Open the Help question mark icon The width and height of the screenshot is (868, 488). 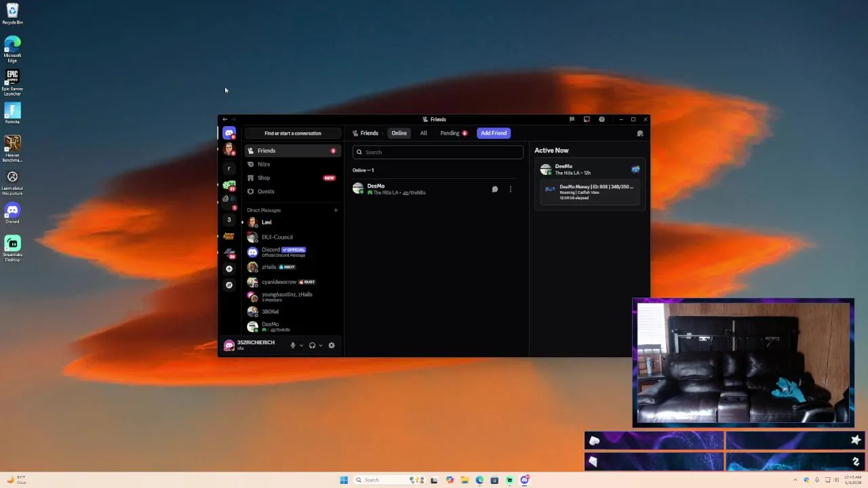[x=601, y=119]
